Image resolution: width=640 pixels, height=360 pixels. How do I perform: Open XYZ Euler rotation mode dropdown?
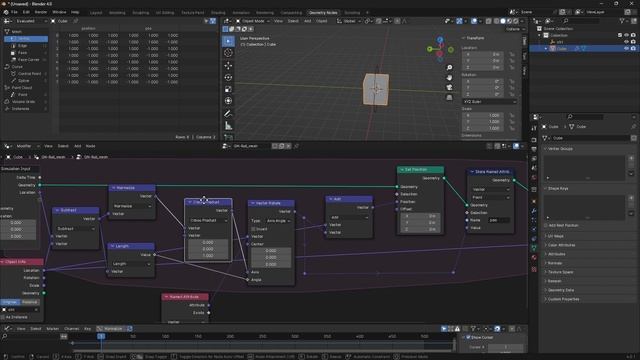(489, 102)
